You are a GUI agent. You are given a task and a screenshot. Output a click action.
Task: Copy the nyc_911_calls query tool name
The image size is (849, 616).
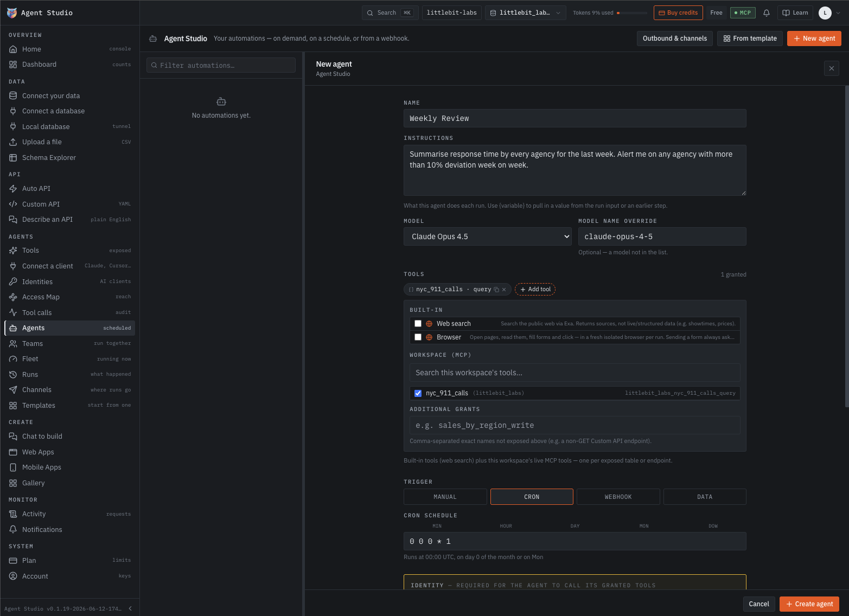pyautogui.click(x=496, y=290)
